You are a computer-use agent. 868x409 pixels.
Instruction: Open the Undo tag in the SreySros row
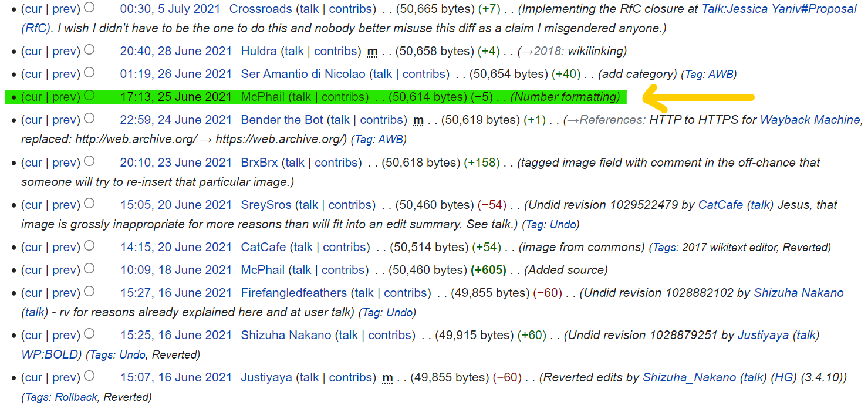(x=562, y=225)
